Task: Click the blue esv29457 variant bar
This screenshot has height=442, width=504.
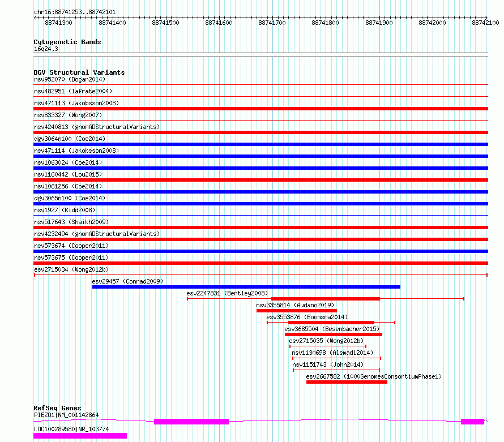Action: coord(246,287)
